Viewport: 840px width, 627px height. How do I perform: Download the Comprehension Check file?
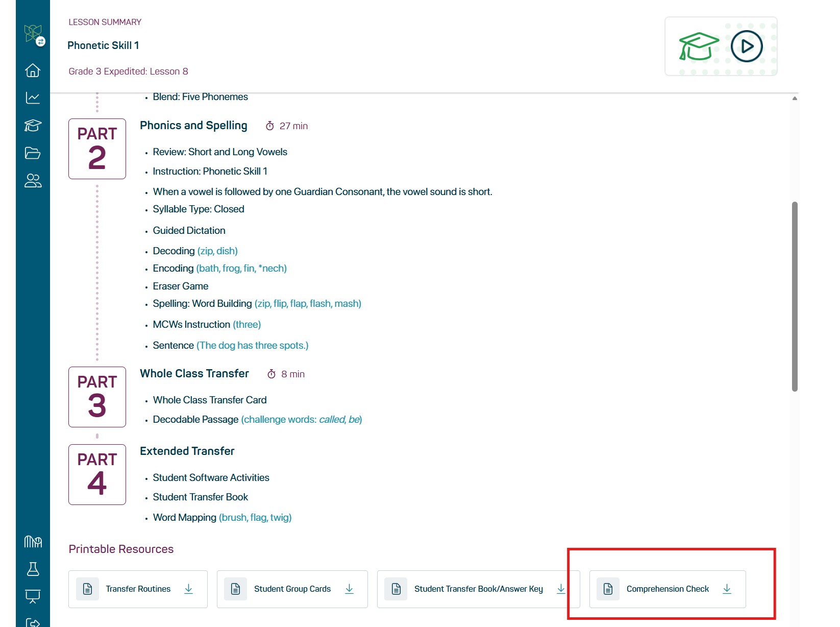point(727,589)
